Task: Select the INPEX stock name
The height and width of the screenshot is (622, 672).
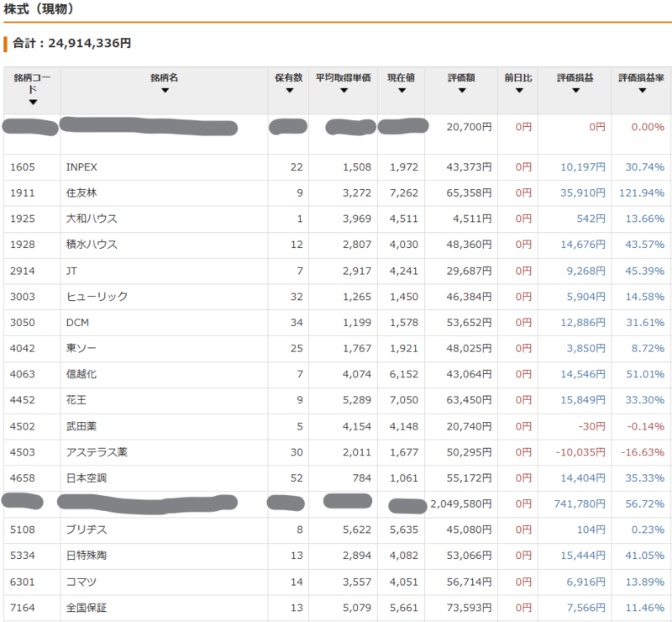Action: pyautogui.click(x=81, y=167)
